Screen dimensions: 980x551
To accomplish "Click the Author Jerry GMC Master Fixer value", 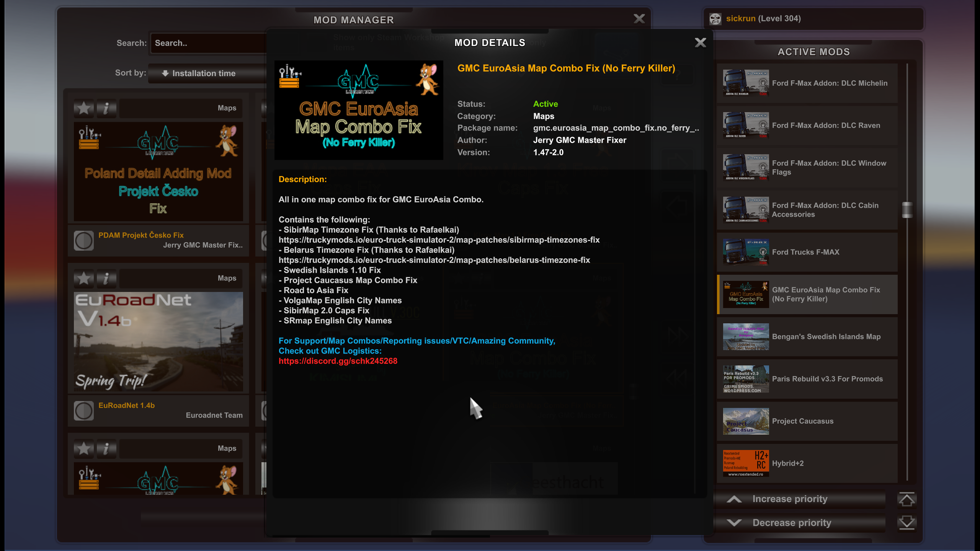I will [580, 140].
